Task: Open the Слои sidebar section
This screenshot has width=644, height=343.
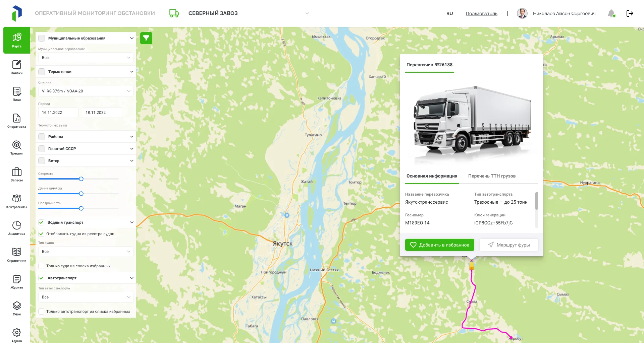Action: [x=17, y=308]
